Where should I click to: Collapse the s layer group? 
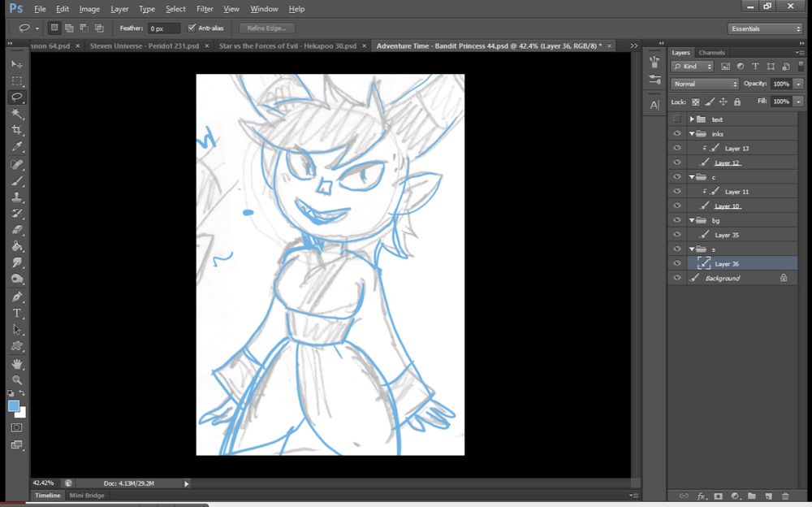click(x=691, y=249)
